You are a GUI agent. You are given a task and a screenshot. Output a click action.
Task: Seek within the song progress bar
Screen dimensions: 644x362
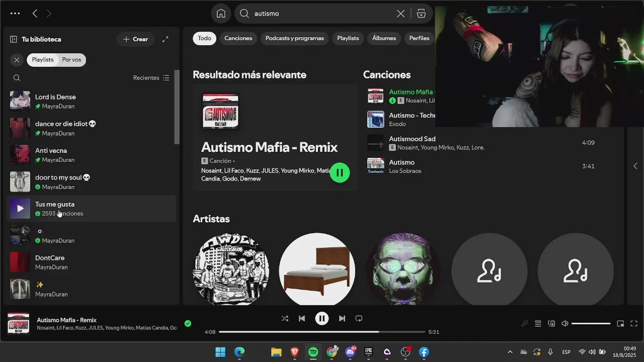322,332
